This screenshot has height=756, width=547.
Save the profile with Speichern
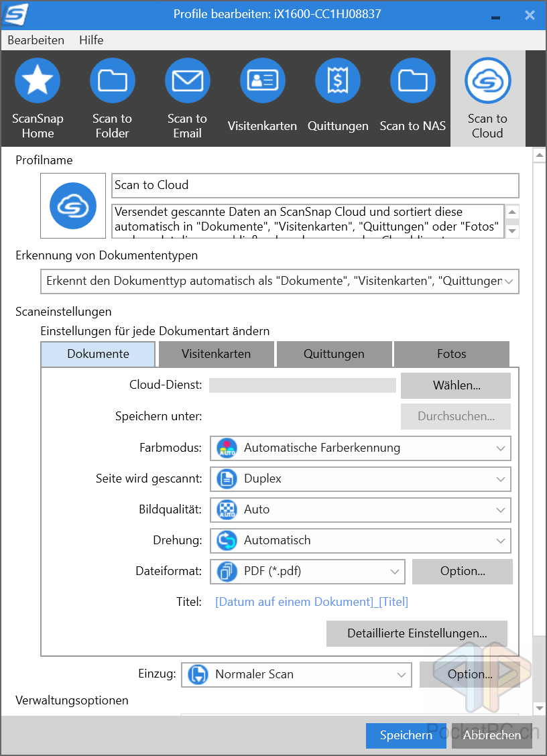point(406,735)
